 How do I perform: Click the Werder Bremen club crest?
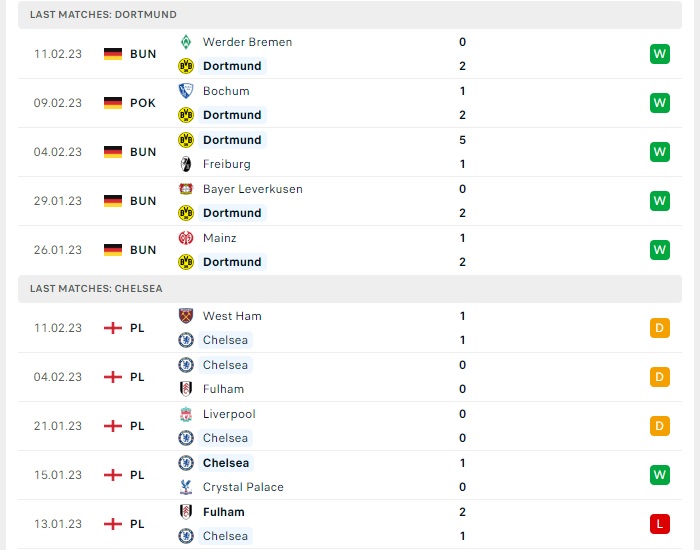click(x=186, y=42)
